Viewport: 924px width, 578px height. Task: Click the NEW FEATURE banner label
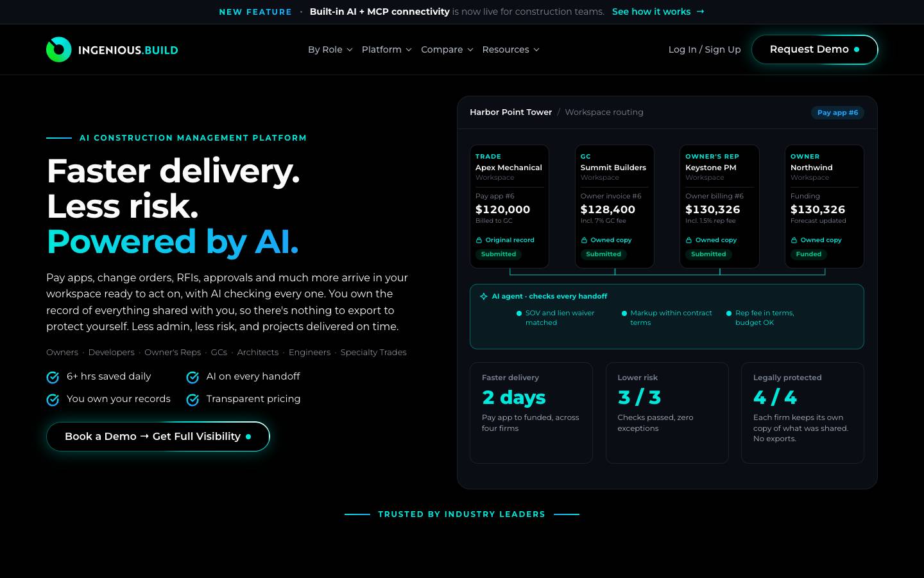click(x=255, y=12)
